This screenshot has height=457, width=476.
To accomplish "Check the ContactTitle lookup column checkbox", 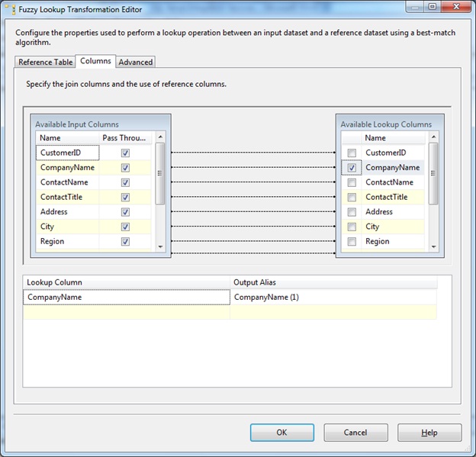I will (352, 197).
